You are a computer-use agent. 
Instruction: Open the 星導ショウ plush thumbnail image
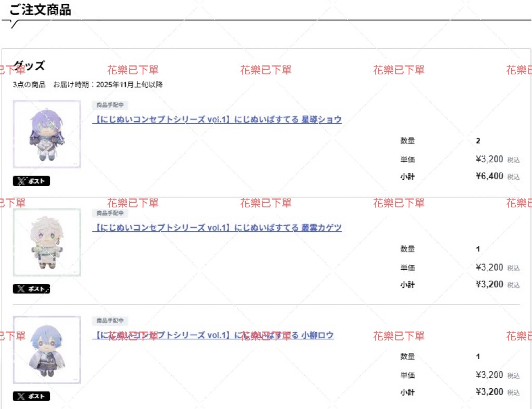47,134
